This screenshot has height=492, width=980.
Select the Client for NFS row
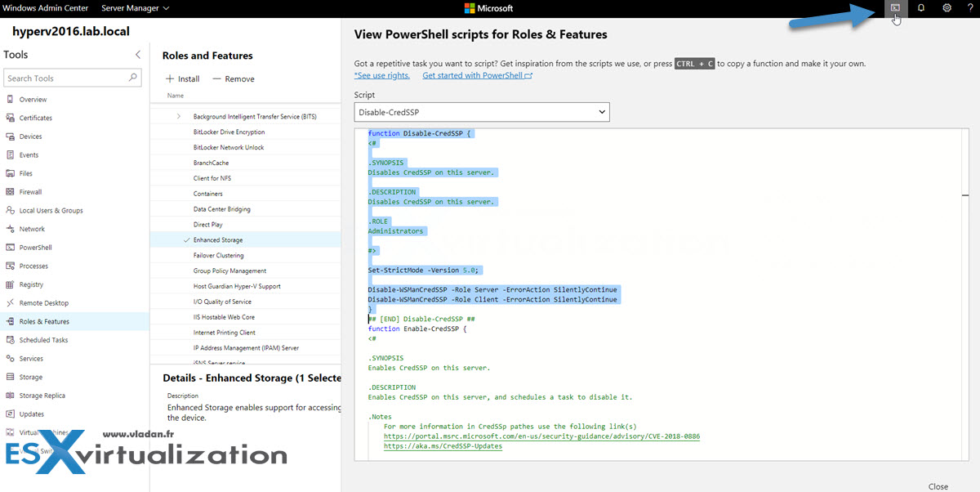click(x=245, y=178)
